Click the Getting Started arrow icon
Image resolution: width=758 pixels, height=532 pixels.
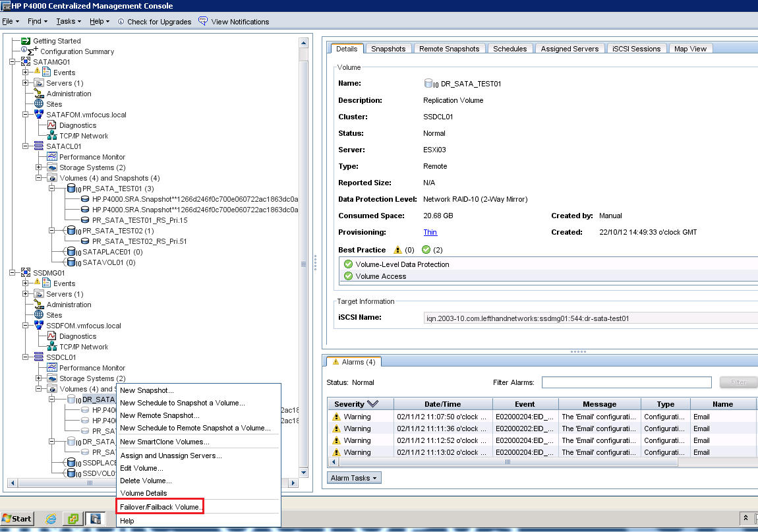[26, 41]
